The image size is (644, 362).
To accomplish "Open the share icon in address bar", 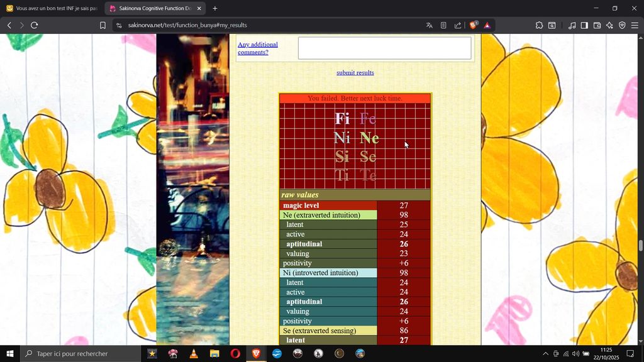I will coord(458,25).
